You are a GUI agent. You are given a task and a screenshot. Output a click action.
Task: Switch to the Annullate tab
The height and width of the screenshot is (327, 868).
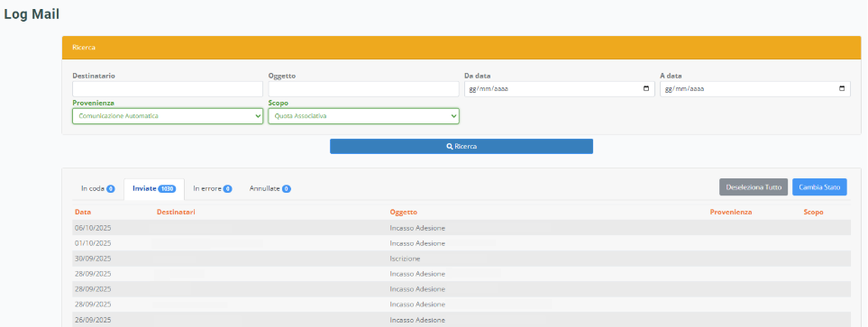click(270, 188)
